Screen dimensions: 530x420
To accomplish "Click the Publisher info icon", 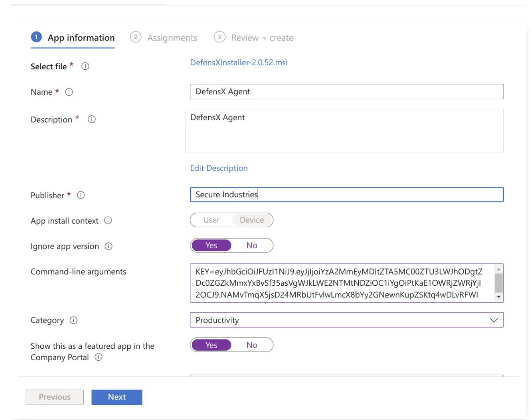I will pos(81,195).
